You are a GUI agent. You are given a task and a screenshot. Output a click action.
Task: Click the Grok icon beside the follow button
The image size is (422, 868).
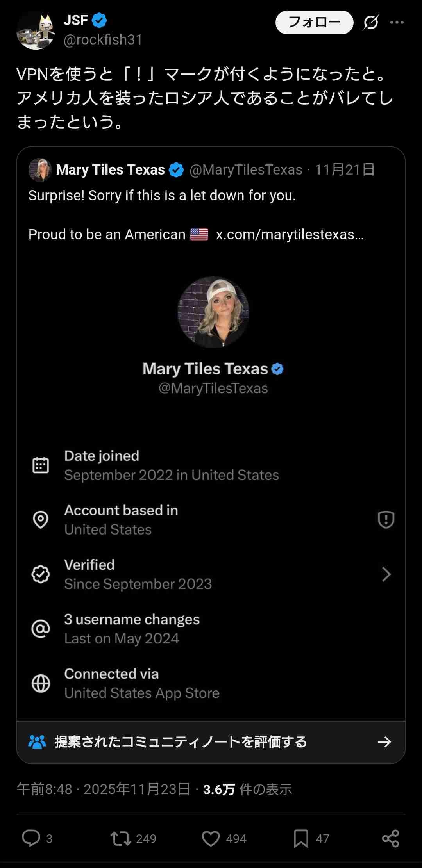[x=370, y=22]
